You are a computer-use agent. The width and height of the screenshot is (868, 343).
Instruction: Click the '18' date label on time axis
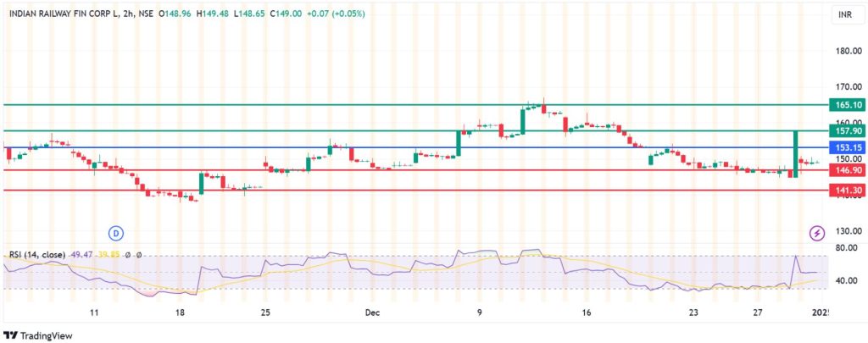(x=180, y=313)
